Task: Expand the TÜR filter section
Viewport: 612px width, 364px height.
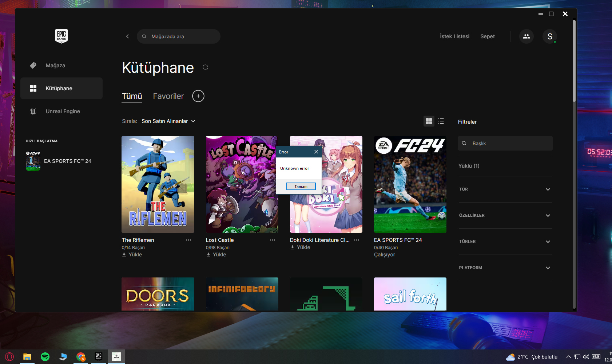Action: [505, 189]
